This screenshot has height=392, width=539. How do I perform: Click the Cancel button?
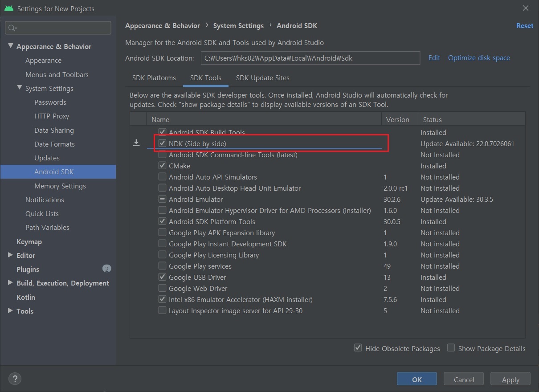(464, 380)
